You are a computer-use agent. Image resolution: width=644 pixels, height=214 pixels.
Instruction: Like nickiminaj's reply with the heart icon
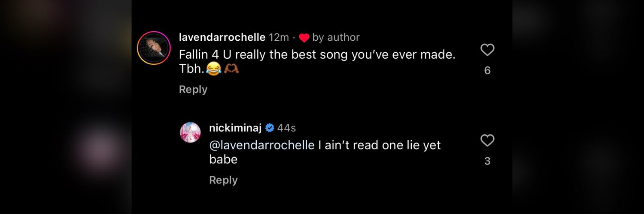(x=487, y=141)
